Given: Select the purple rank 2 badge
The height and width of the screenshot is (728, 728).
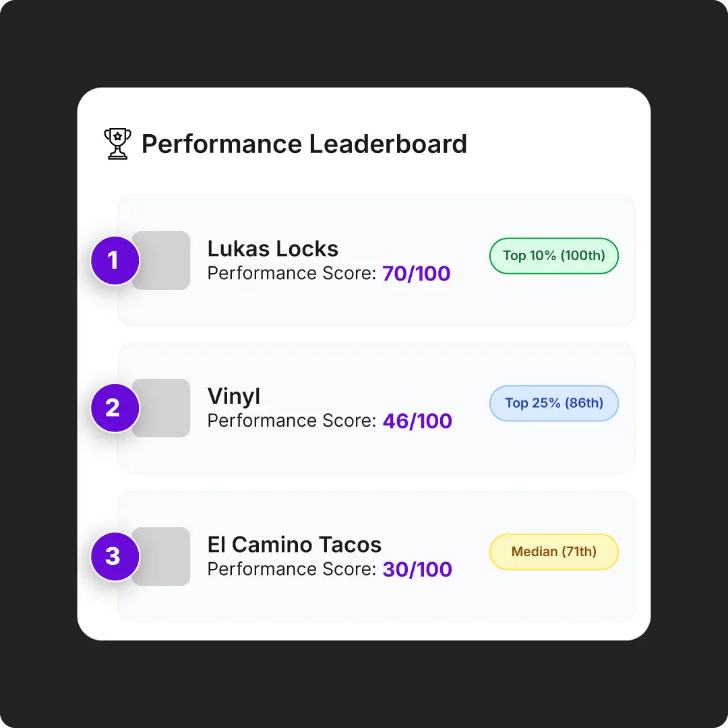Looking at the screenshot, I should pos(115,408).
